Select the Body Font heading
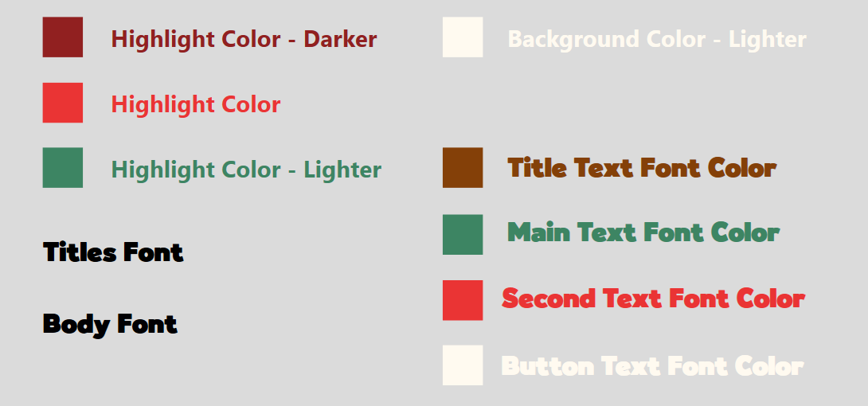Screen dimensions: 868x406 (x=110, y=325)
